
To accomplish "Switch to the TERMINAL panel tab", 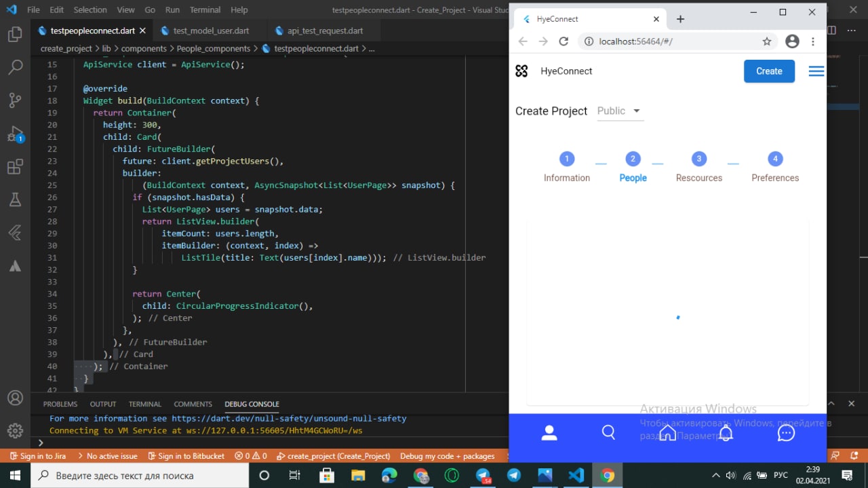I will coord(145,404).
